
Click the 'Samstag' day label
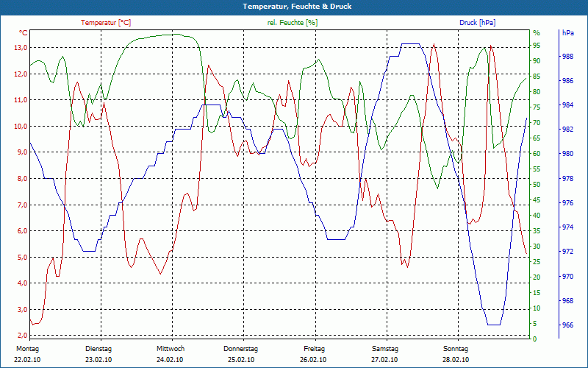tap(385, 349)
